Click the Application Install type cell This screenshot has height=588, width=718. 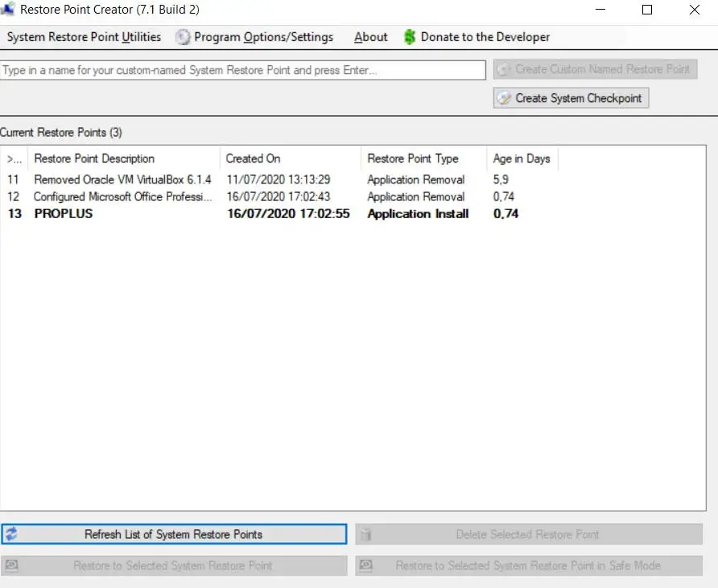click(418, 214)
